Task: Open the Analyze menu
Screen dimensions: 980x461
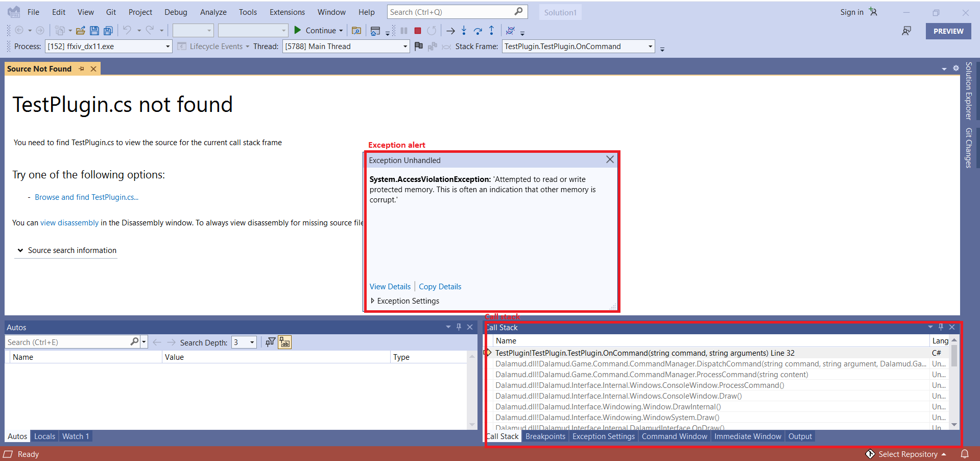Action: 213,12
